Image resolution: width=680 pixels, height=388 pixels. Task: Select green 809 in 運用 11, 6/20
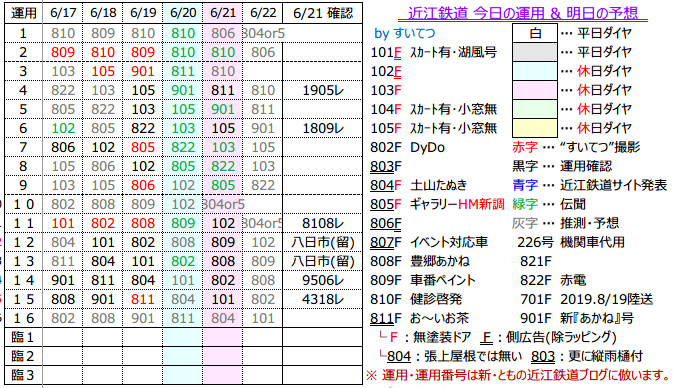(x=183, y=223)
